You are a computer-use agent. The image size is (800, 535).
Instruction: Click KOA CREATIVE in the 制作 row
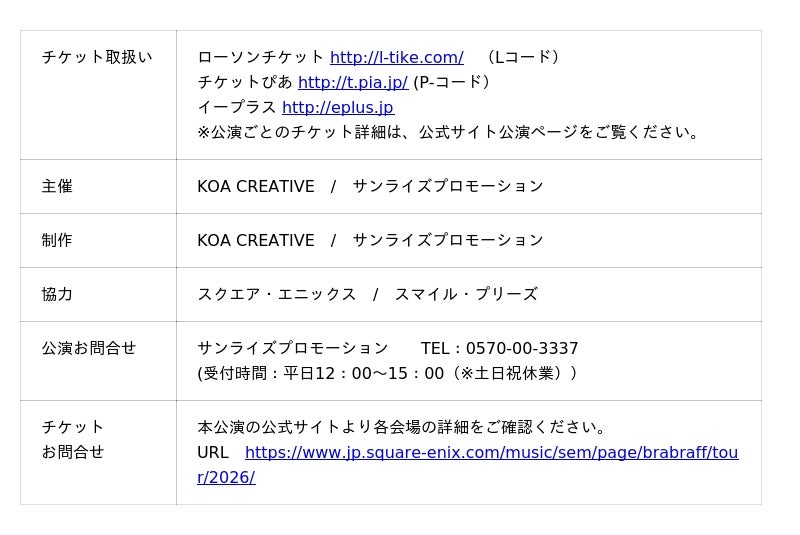(255, 241)
